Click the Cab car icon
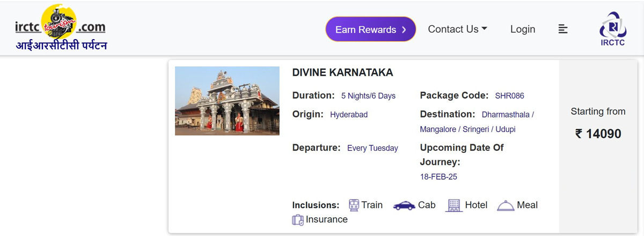 (404, 205)
